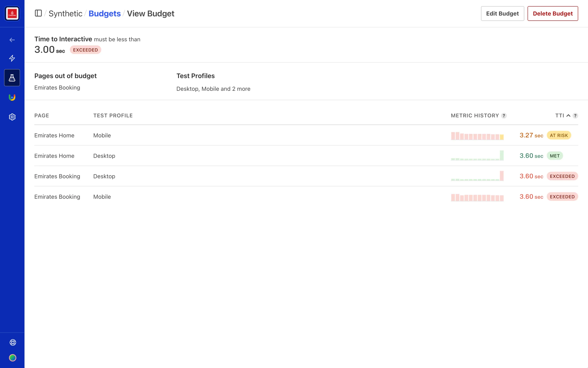Click Delete Budget button

tap(553, 13)
